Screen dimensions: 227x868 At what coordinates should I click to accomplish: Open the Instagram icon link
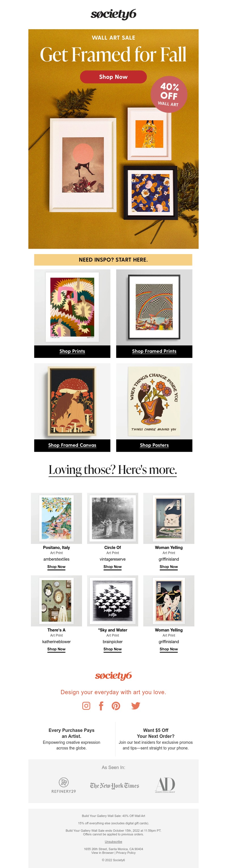[x=86, y=706]
